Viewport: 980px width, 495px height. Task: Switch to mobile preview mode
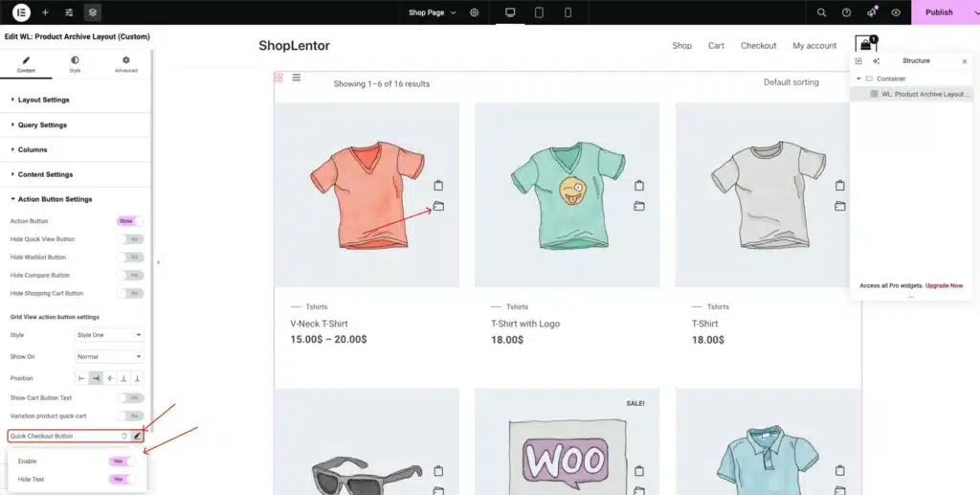(568, 12)
